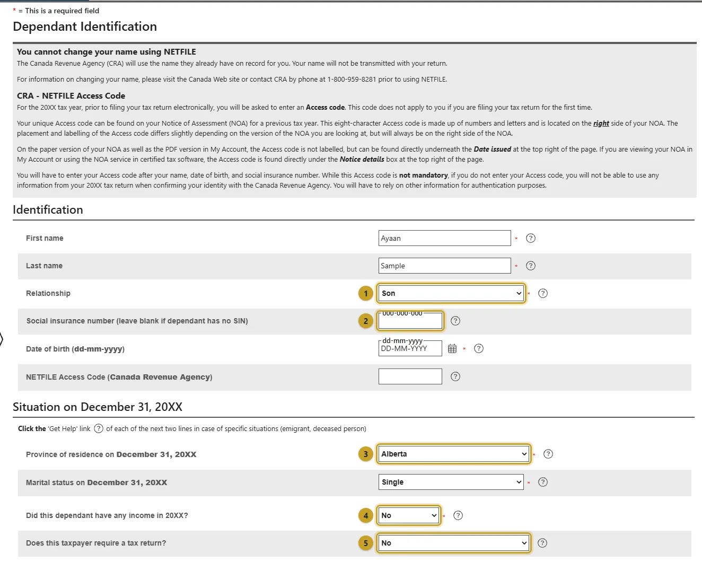Open help for Province of residence
Image resolution: width=702 pixels, height=588 pixels.
pos(548,454)
